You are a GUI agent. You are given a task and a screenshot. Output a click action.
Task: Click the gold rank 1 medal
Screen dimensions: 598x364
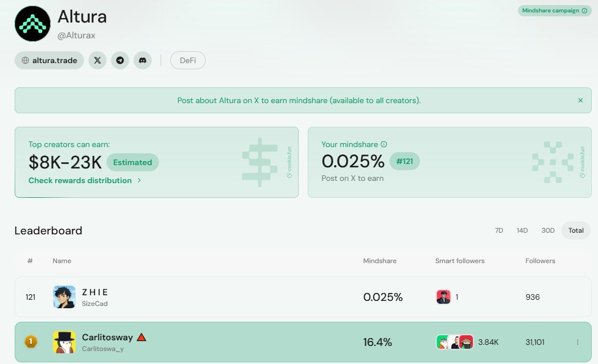point(31,341)
